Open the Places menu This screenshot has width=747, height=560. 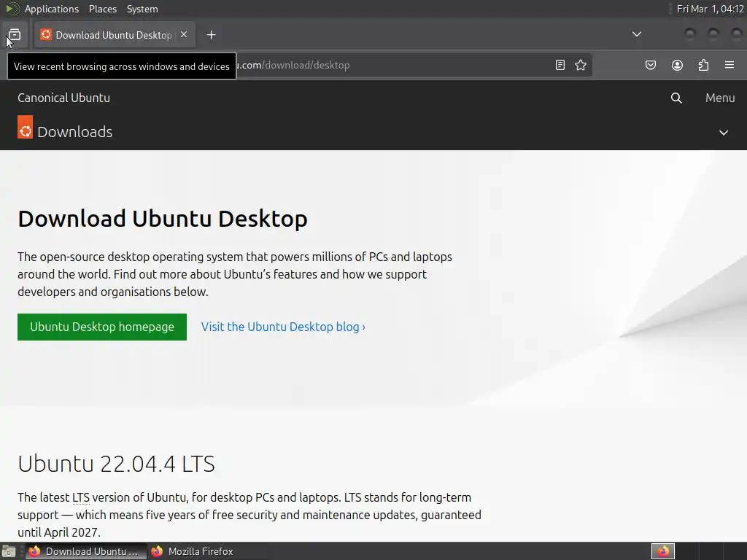(102, 9)
